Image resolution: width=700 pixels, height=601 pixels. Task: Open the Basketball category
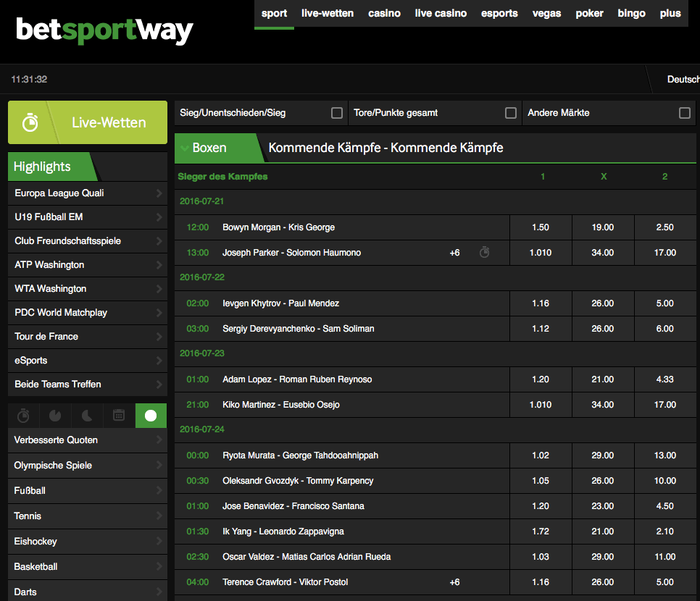click(x=88, y=567)
